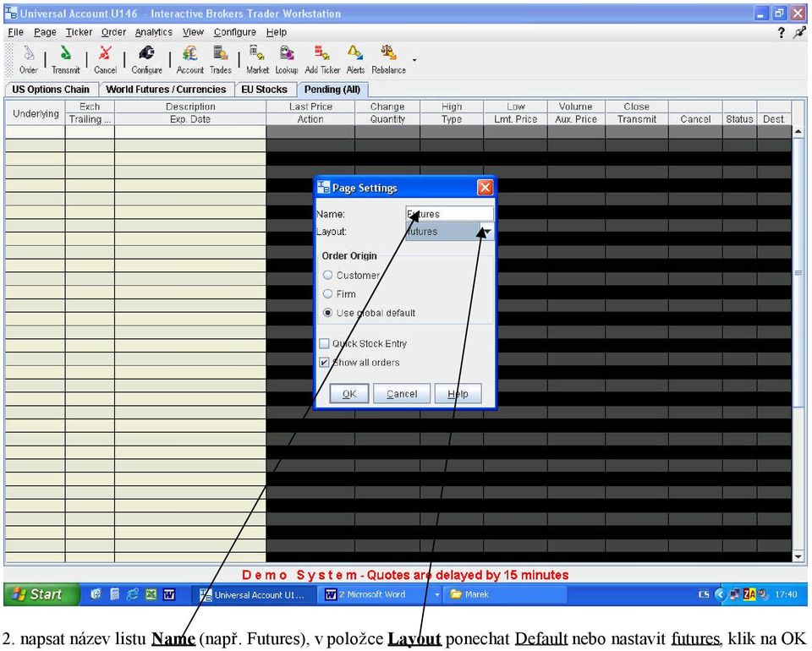The width and height of the screenshot is (812, 651).
Task: Click the Lookup toolbar icon
Action: tap(287, 59)
